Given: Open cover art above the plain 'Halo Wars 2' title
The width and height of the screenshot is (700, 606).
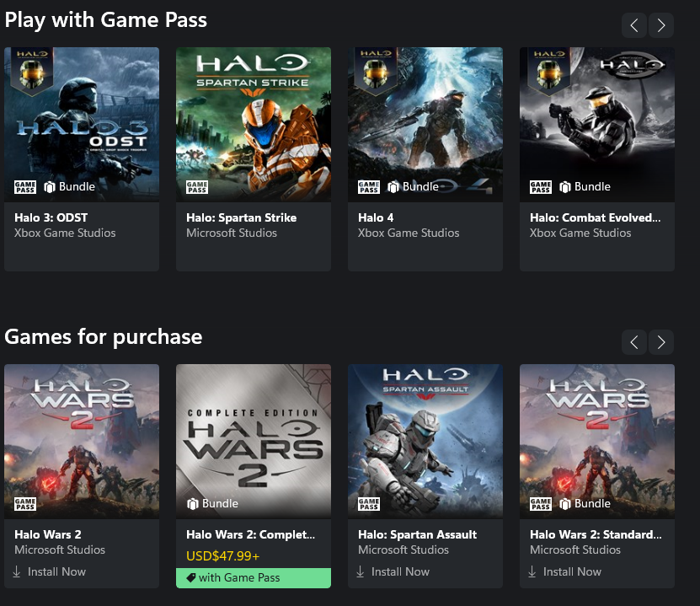Looking at the screenshot, I should tap(82, 442).
